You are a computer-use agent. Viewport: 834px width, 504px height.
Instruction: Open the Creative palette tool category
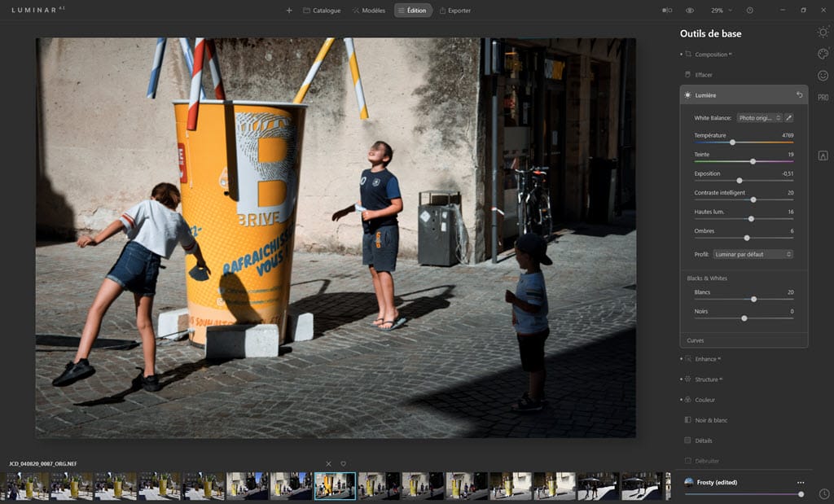point(823,53)
